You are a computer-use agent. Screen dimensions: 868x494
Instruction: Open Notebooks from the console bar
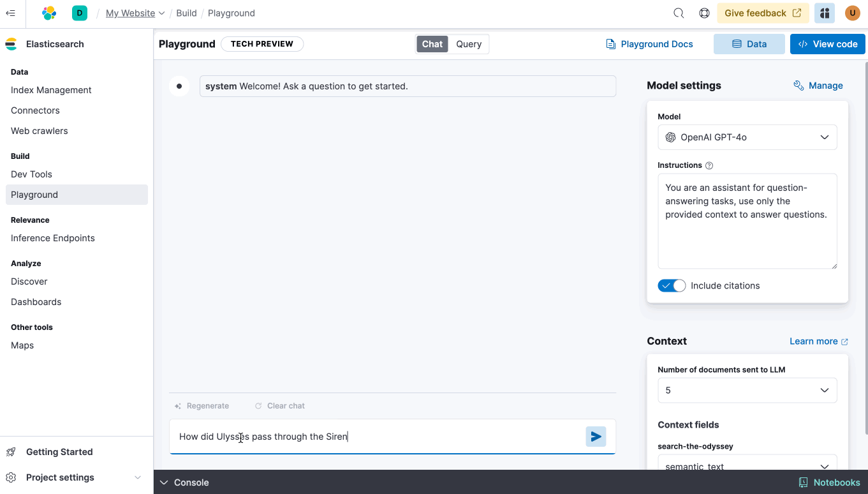pos(829,483)
